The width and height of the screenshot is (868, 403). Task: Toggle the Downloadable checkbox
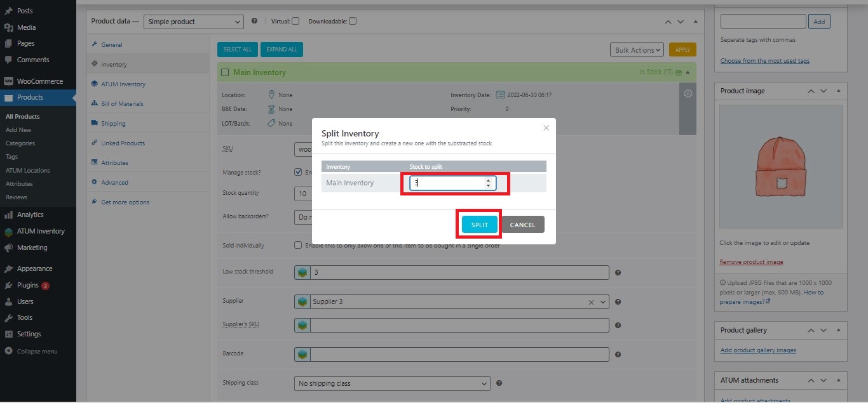click(353, 21)
